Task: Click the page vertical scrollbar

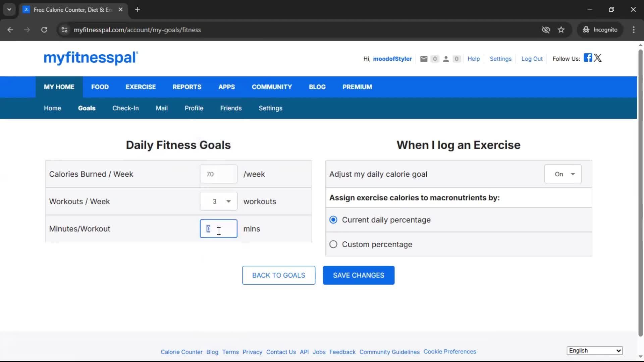Action: click(x=640, y=193)
